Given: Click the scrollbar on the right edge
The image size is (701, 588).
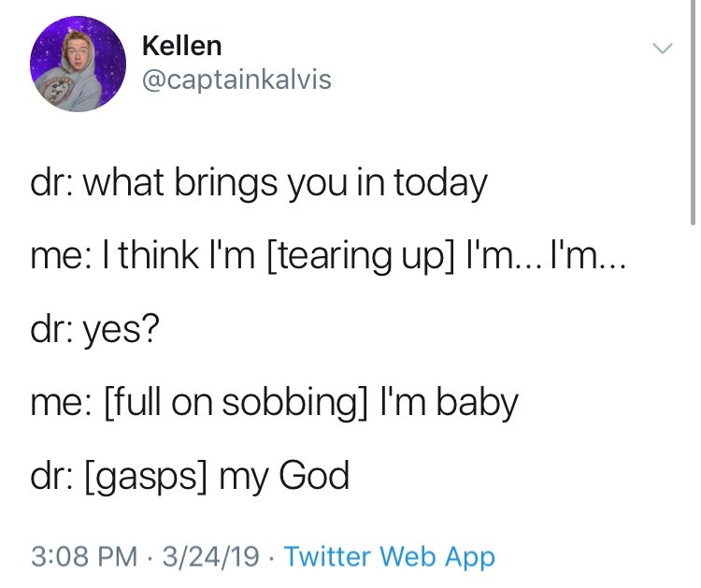Looking at the screenshot, I should click(x=693, y=112).
